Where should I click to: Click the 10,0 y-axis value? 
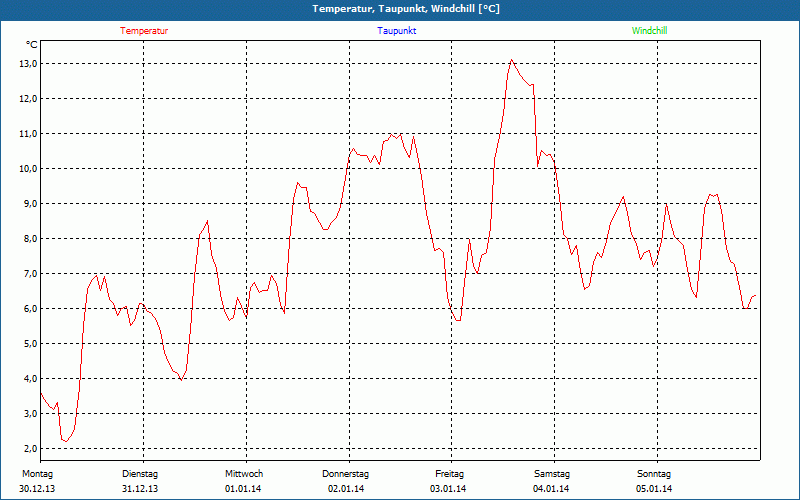(29, 169)
